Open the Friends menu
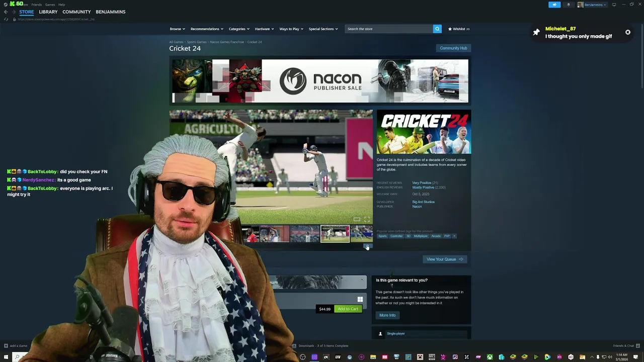The image size is (644, 362). point(37,5)
